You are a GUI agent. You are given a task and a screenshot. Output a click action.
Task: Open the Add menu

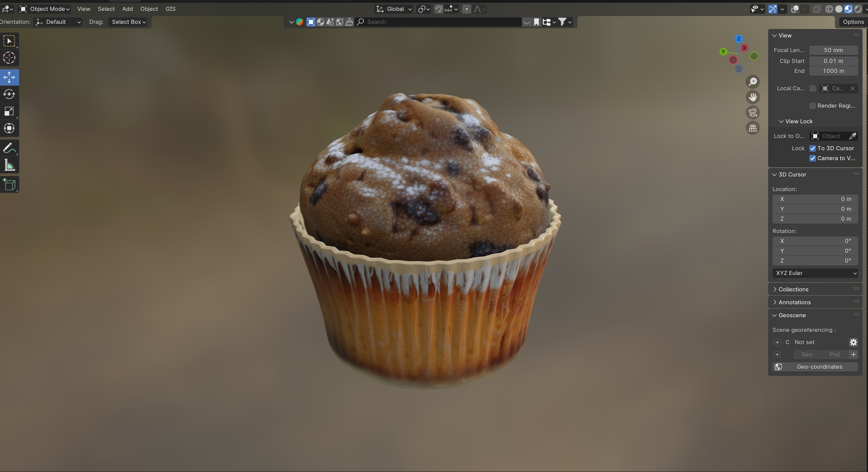[127, 9]
